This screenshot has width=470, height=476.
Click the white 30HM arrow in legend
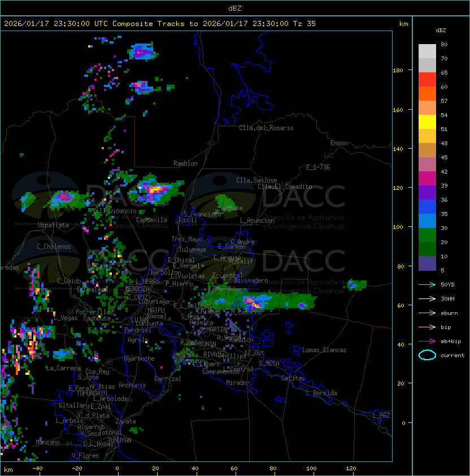click(427, 299)
